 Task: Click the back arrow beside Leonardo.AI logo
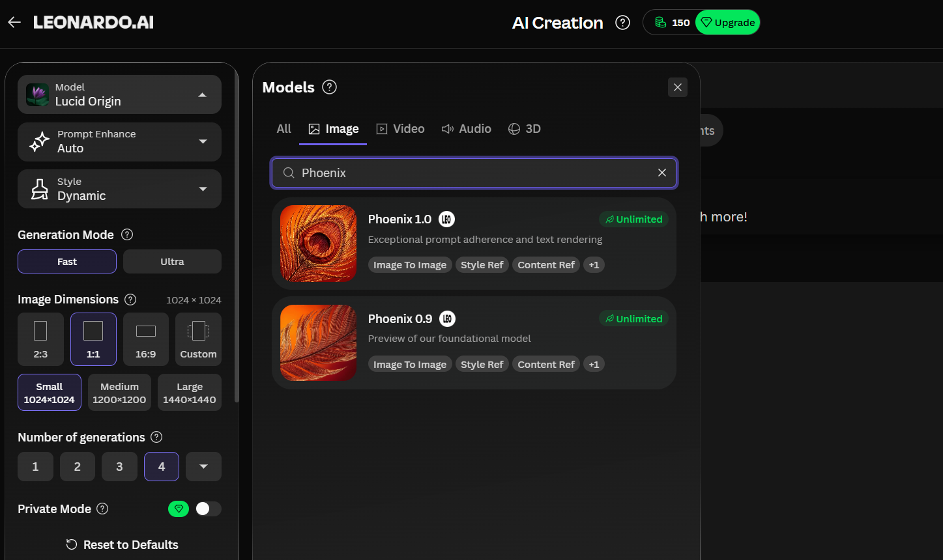(14, 22)
